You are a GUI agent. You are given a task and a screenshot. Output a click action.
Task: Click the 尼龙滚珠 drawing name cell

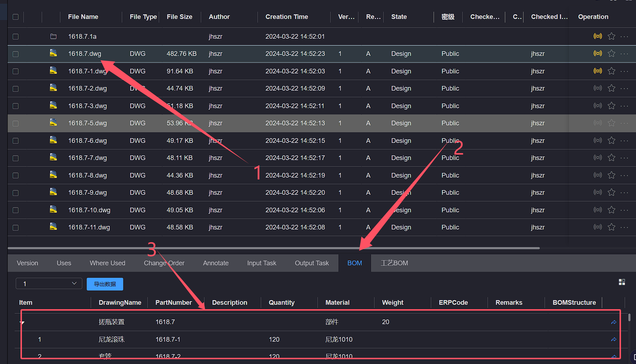(x=112, y=340)
